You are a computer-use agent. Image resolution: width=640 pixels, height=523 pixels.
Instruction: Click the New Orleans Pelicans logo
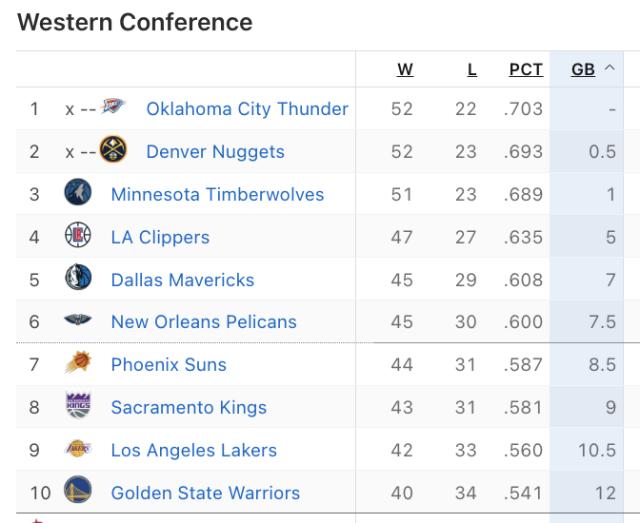point(77,322)
